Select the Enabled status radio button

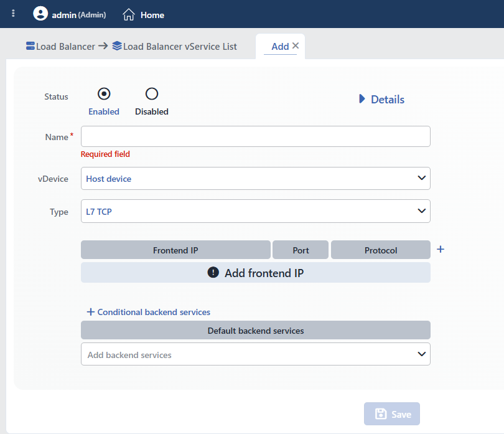tap(104, 94)
